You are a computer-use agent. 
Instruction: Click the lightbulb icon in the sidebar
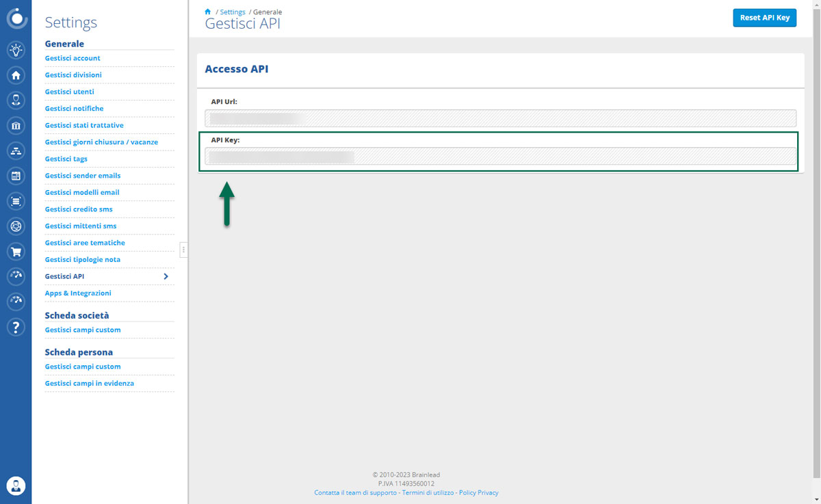[16, 50]
